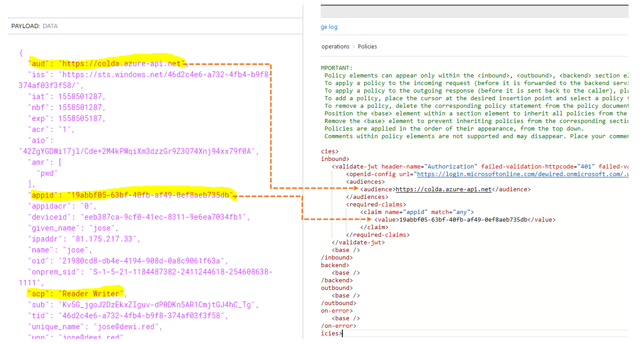The image size is (644, 344).
Task: Click the base element under on-error
Action: [x=345, y=318]
